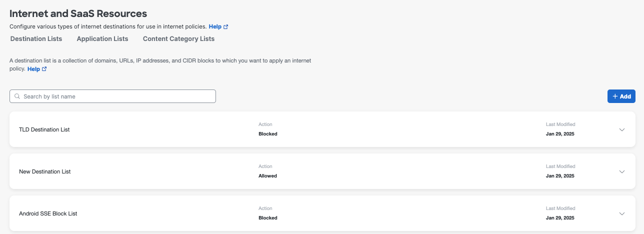Open the Help link under page title

[x=215, y=26]
